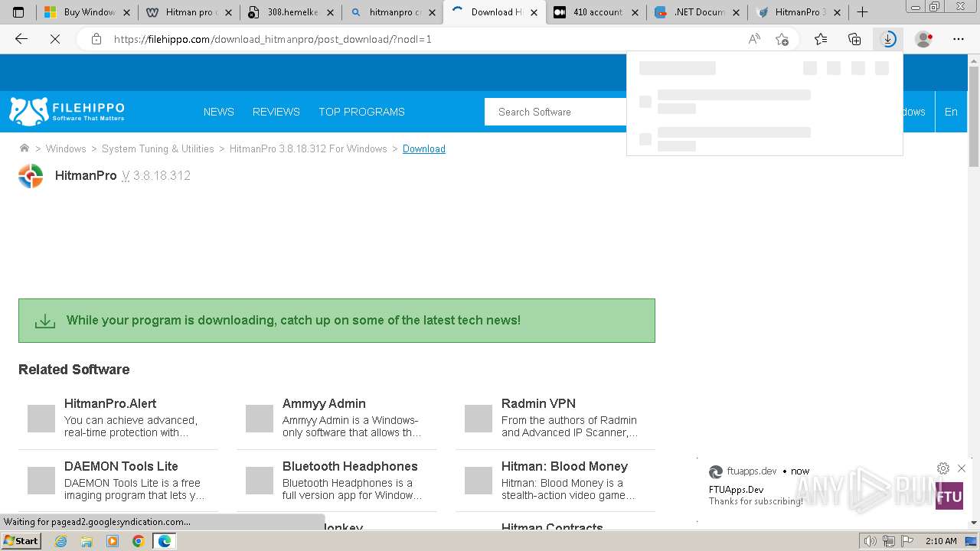The height and width of the screenshot is (551, 980).
Task: Open the En language selector
Action: pos(951,112)
